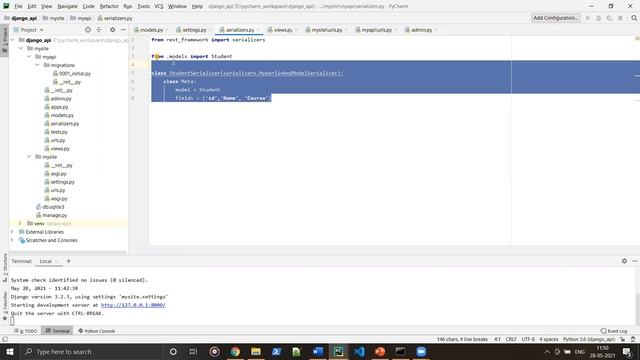Image resolution: width=640 pixels, height=360 pixels.
Task: Open Project panel settings gear
Action: tap(113, 30)
